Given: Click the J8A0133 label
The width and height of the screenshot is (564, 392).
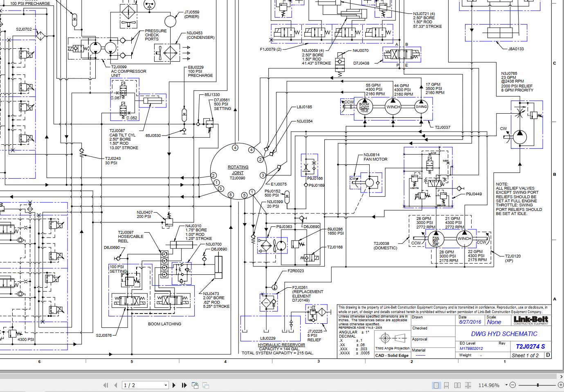Looking at the screenshot, I should click(x=516, y=49).
